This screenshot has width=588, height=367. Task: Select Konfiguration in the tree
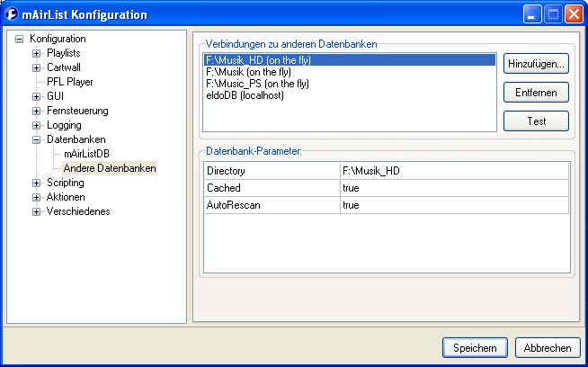point(58,39)
